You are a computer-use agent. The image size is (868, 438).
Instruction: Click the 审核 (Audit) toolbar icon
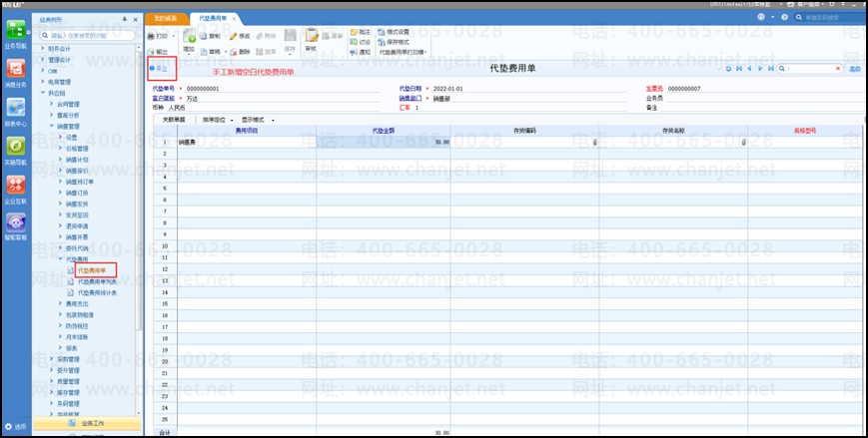pyautogui.click(x=311, y=38)
